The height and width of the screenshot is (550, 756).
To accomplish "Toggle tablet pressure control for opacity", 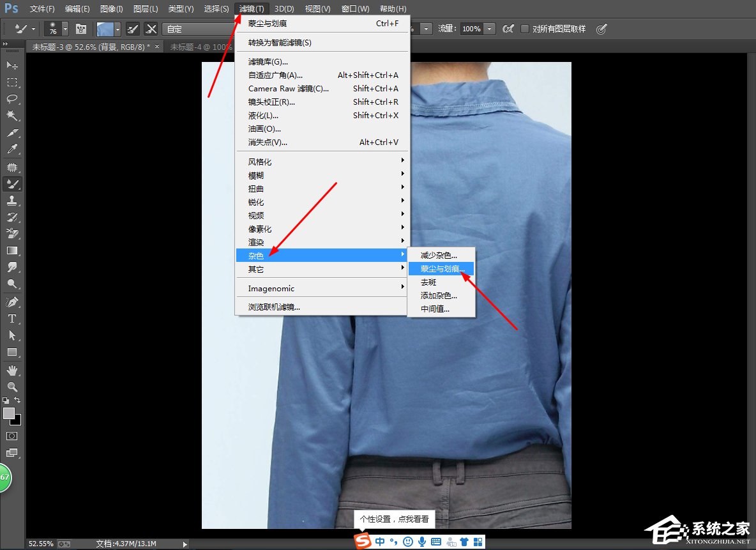I will coord(602,29).
